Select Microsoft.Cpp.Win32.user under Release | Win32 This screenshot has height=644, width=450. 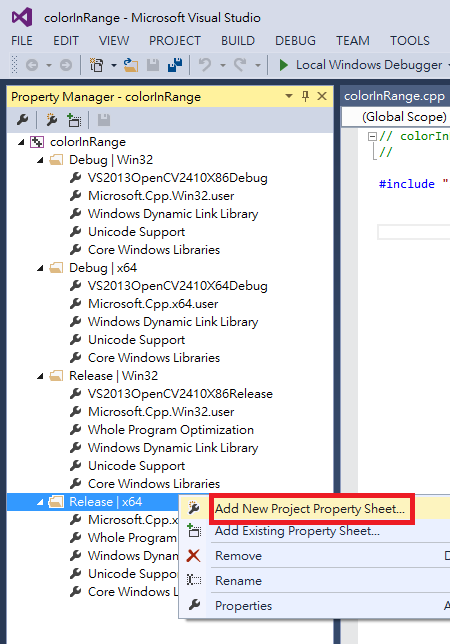coord(161,412)
